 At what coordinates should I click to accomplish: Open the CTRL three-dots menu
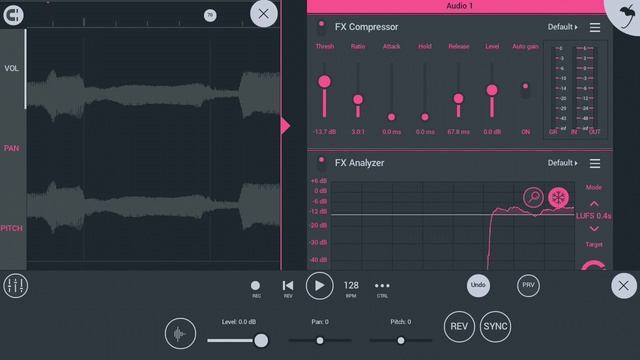(x=382, y=289)
